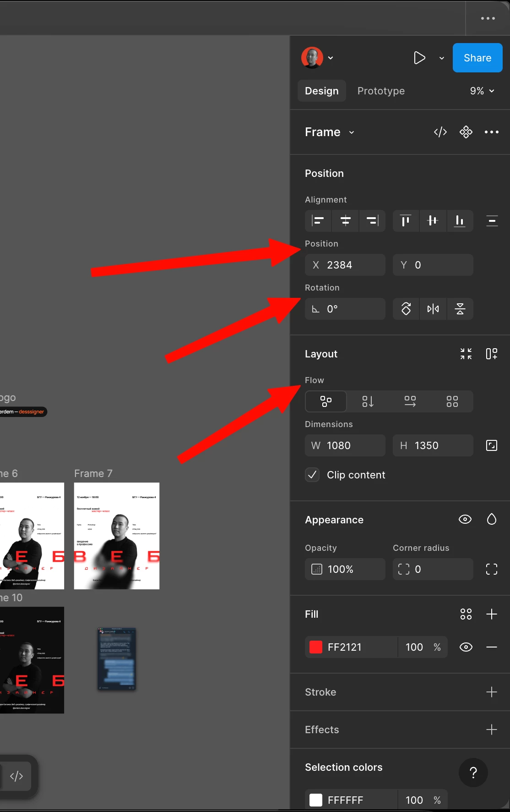
Task: Switch to the Prototype tab
Action: (x=381, y=91)
